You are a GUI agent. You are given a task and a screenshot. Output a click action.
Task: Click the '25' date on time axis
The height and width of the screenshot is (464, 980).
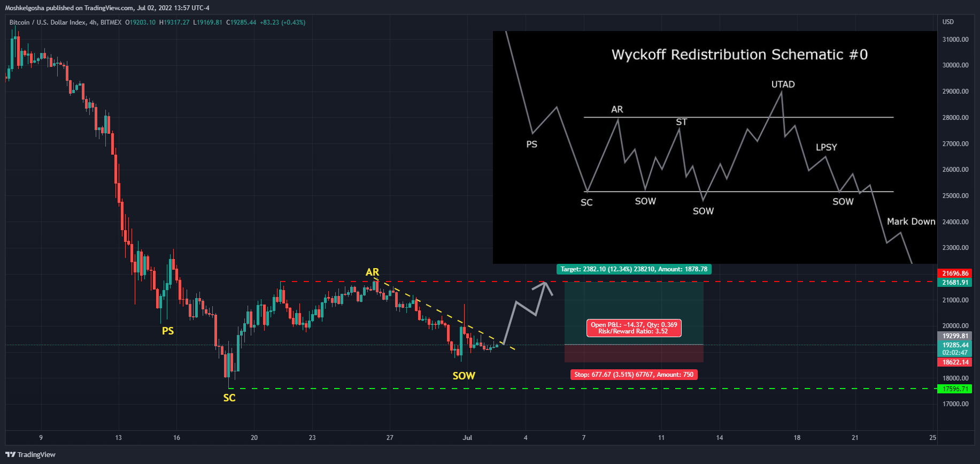pyautogui.click(x=932, y=438)
